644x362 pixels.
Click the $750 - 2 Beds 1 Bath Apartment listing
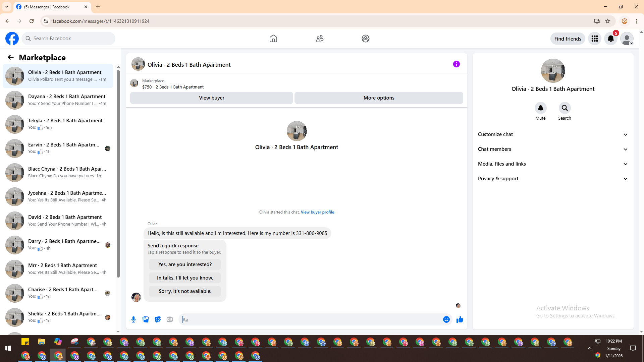click(x=173, y=87)
